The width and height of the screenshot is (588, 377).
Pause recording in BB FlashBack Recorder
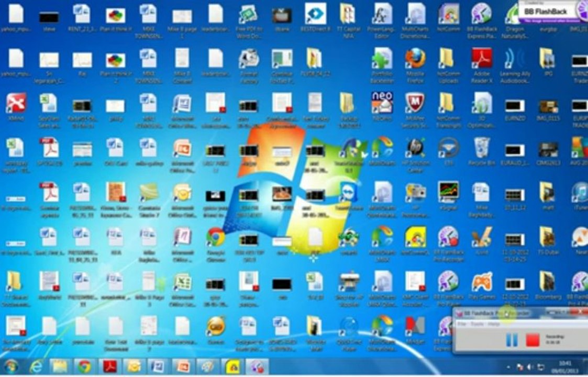click(x=512, y=340)
